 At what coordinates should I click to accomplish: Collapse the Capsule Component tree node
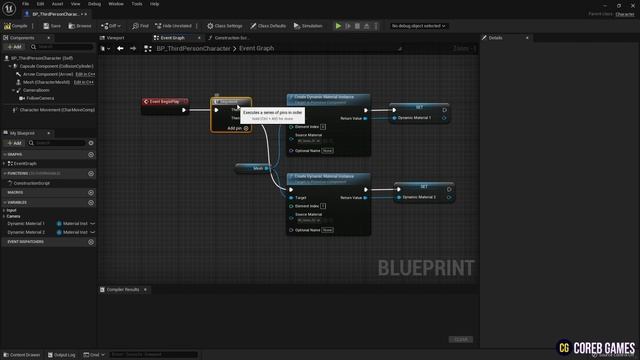click(x=10, y=66)
